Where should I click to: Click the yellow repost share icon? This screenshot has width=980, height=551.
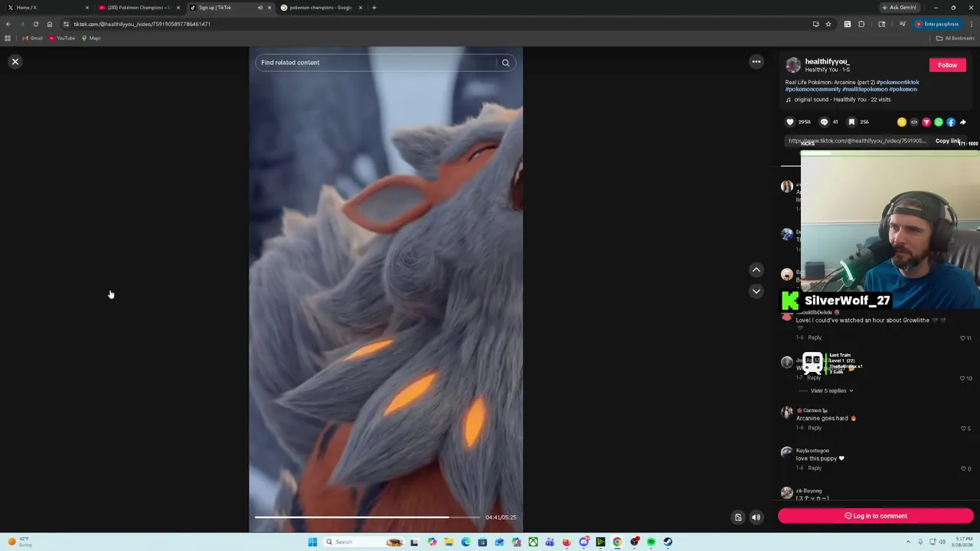[902, 122]
